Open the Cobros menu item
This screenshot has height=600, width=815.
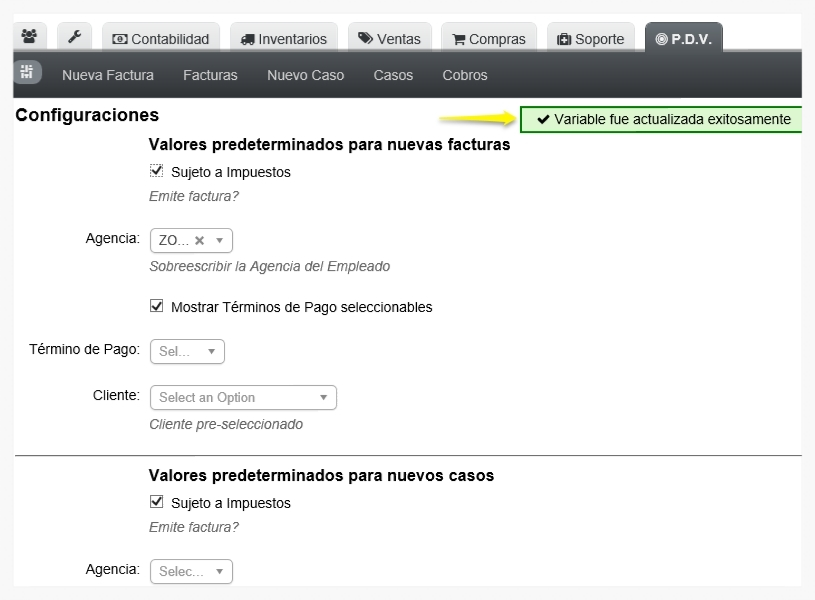(x=465, y=75)
